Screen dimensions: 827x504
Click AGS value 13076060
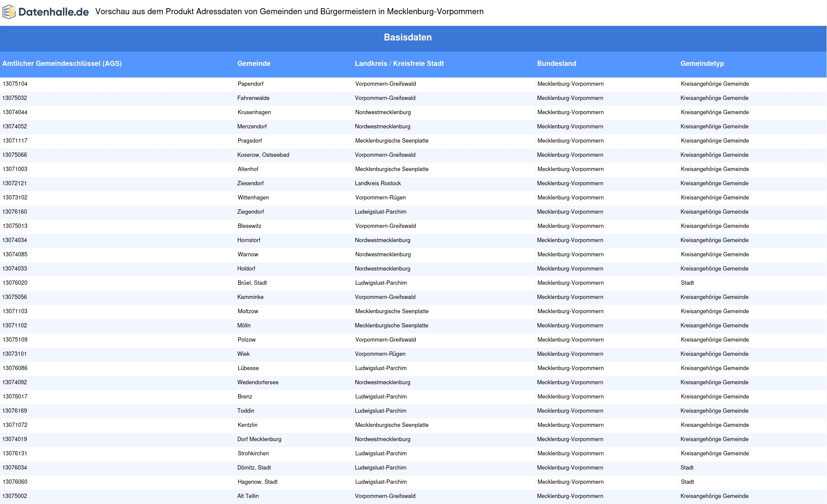coord(15,482)
